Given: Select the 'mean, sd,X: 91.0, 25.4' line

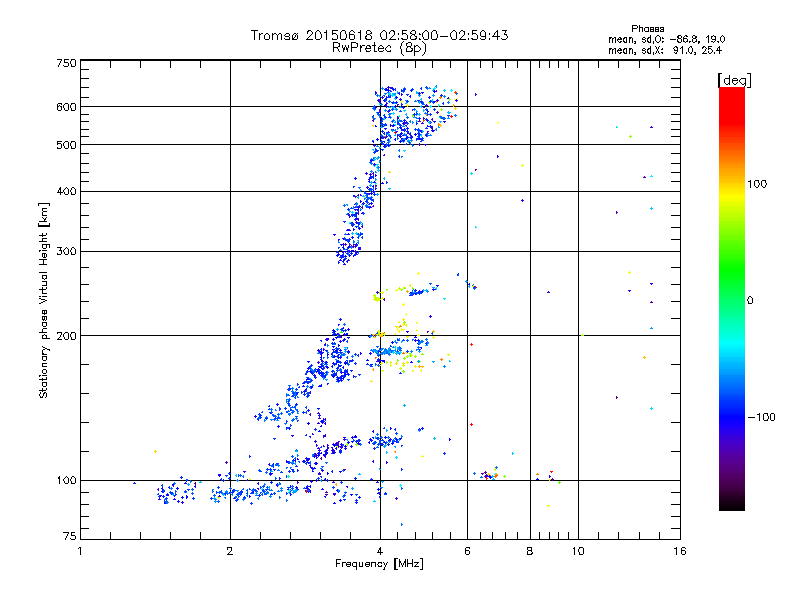Looking at the screenshot, I should [x=665, y=50].
